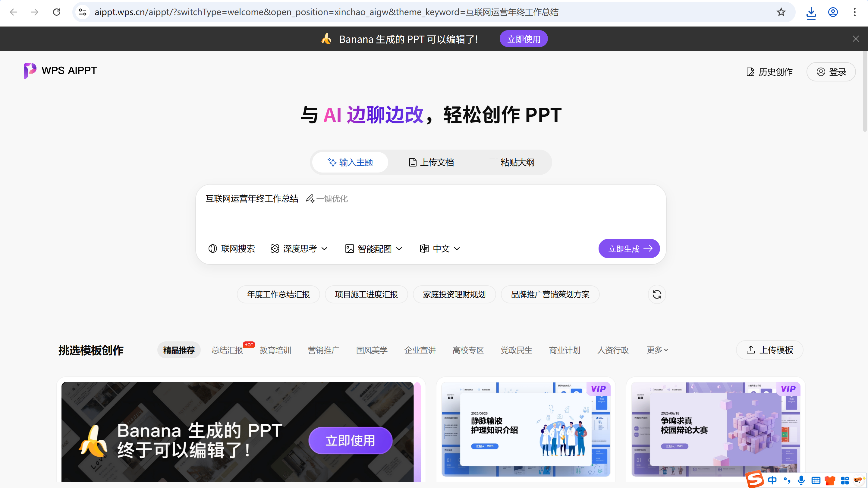Toggle Sogou punctuation mode in tray
The width and height of the screenshot is (868, 488).
click(787, 480)
